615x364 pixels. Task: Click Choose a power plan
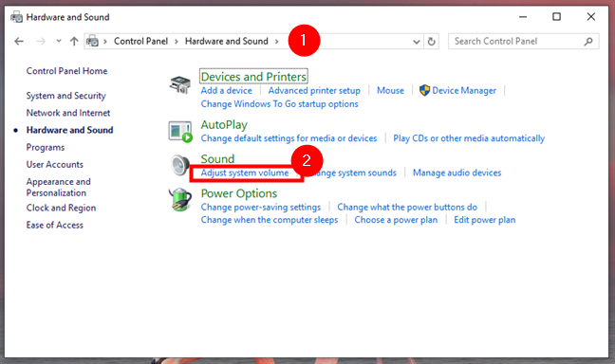coord(396,220)
